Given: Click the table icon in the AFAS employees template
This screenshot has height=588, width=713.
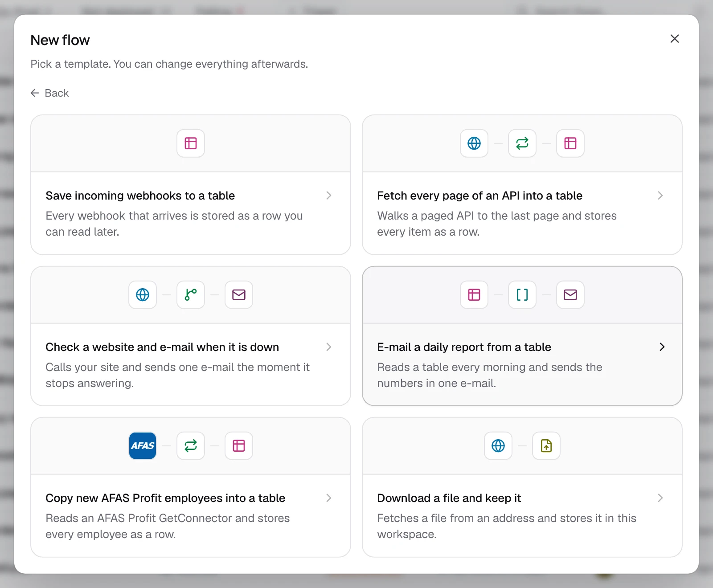Looking at the screenshot, I should click(x=239, y=446).
